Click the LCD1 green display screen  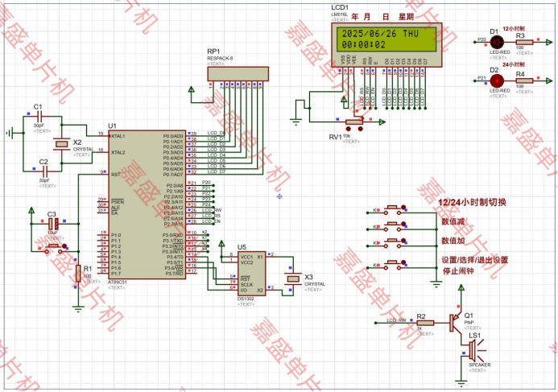(386, 39)
